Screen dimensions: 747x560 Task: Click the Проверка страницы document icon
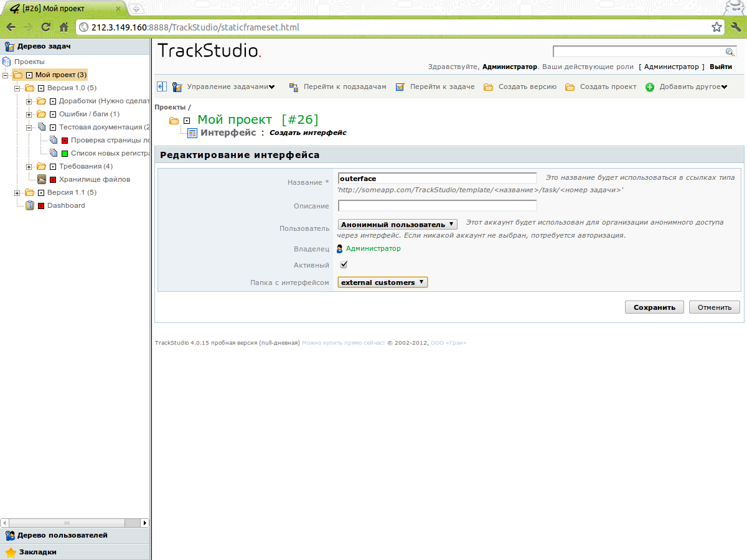pyautogui.click(x=53, y=140)
